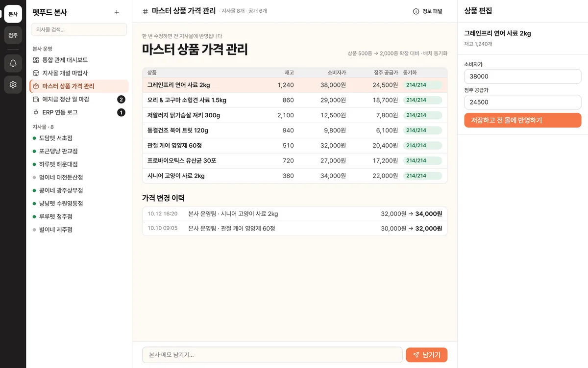Focus the 본사 메모 남기기 message field
This screenshot has width=588, height=368.
pyautogui.click(x=272, y=355)
